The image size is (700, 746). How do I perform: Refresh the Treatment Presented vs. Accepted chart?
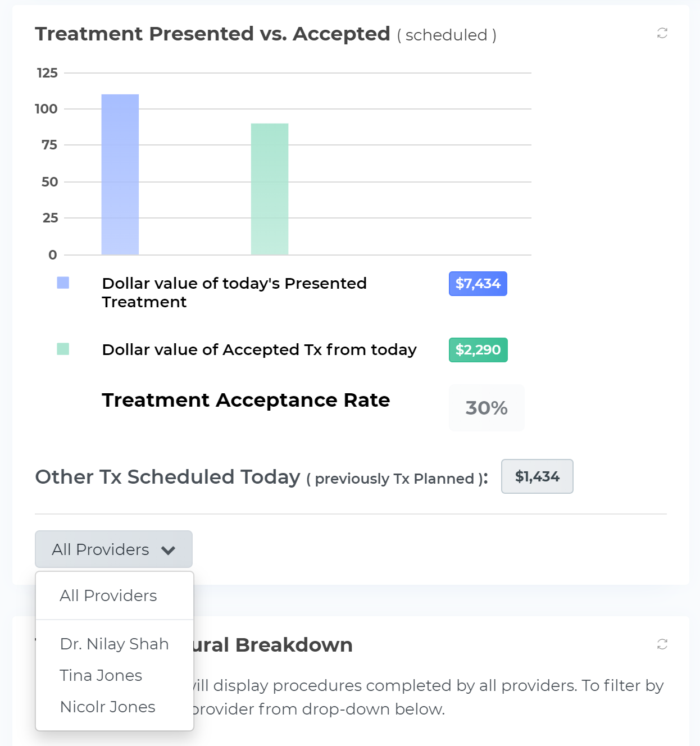pyautogui.click(x=662, y=34)
